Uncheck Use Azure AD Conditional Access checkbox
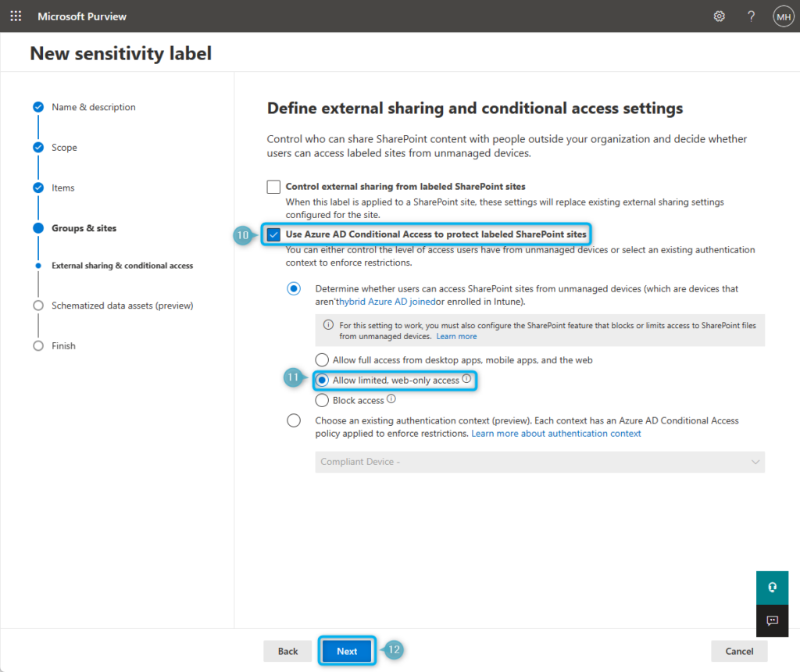The height and width of the screenshot is (672, 800). 274,234
